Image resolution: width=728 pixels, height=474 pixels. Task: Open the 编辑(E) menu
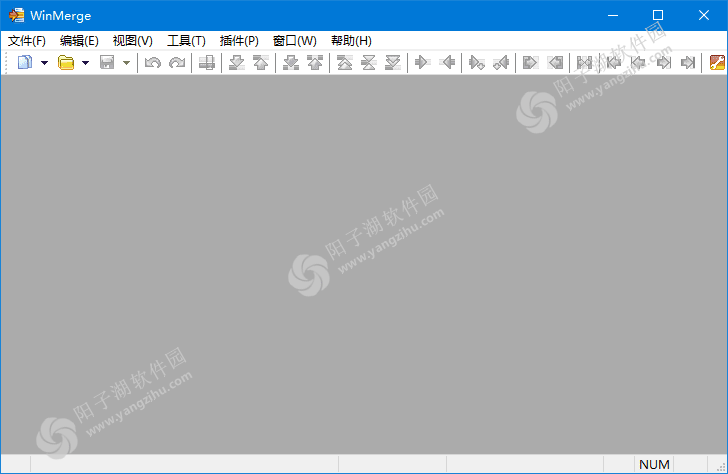click(79, 41)
